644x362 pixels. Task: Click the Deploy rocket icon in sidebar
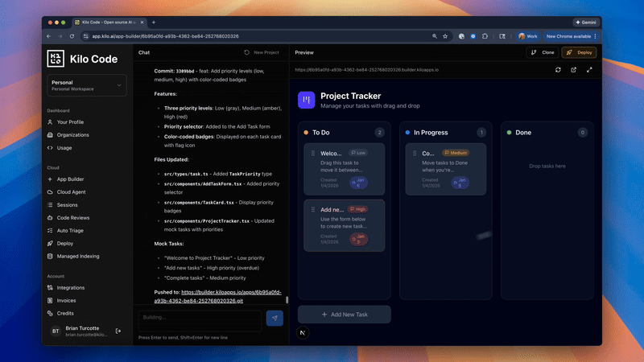tap(50, 244)
